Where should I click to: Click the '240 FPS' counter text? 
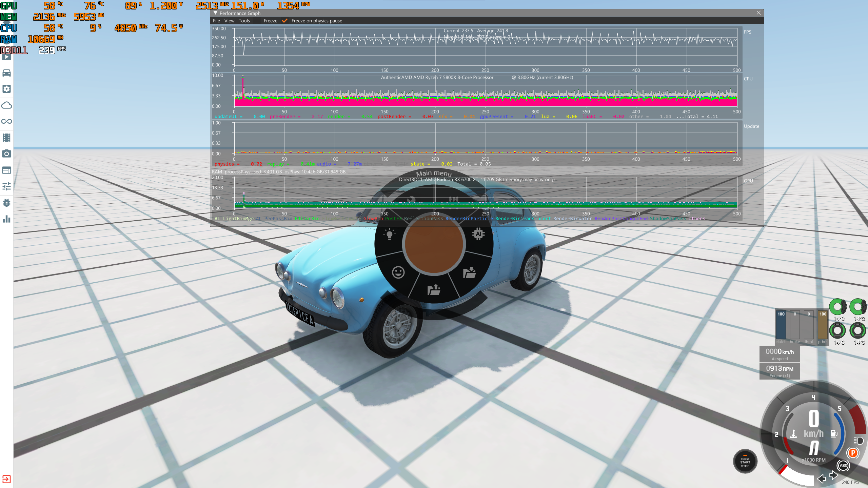pyautogui.click(x=850, y=482)
